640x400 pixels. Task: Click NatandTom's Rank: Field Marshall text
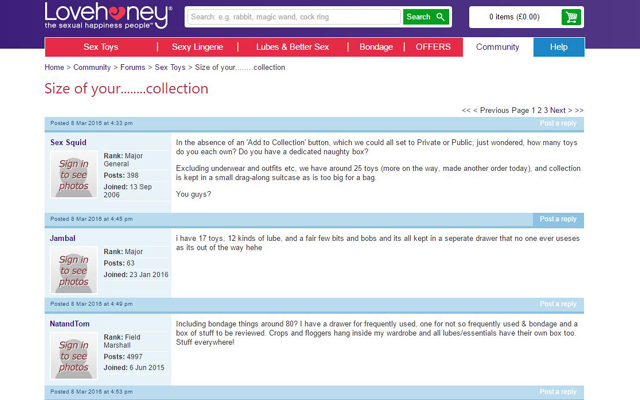(x=122, y=341)
